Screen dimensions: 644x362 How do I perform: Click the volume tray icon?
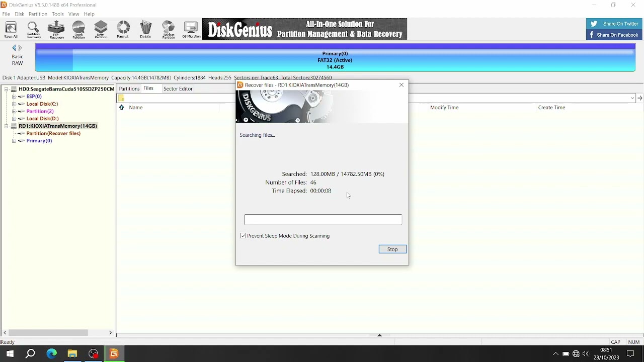586,354
